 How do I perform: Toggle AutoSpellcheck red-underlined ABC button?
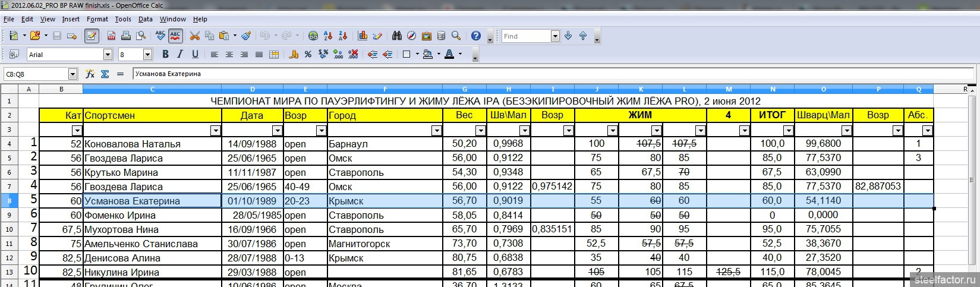click(x=175, y=36)
